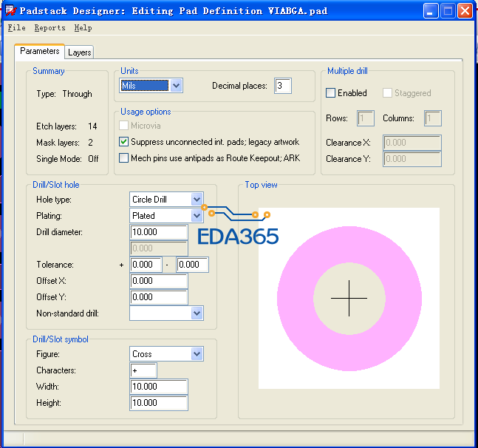Click the drill symbol Width field
This screenshot has height=448, width=478.
pos(159,387)
